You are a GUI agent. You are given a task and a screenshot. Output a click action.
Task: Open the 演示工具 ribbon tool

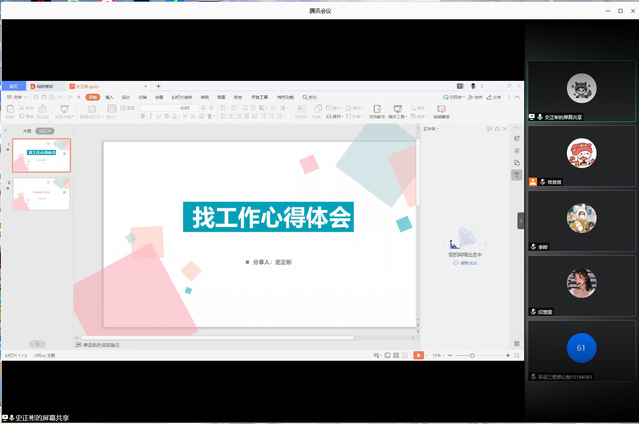(x=397, y=110)
